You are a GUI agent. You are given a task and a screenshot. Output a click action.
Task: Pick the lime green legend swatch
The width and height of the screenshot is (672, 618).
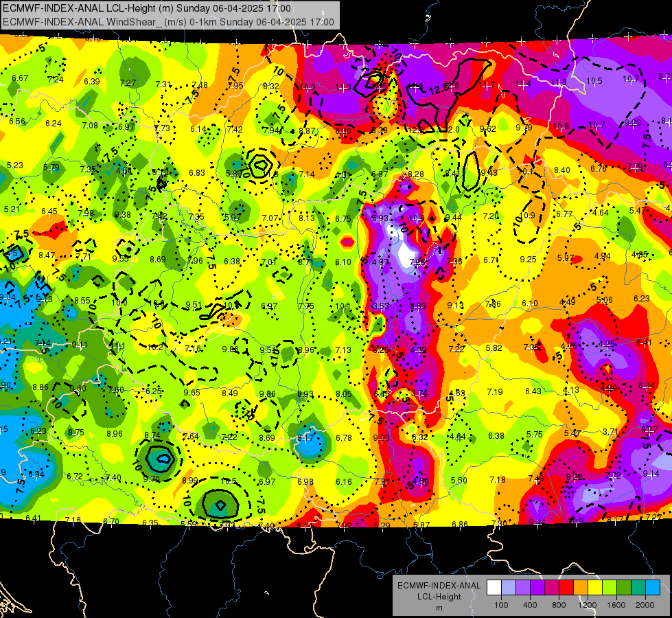click(x=610, y=588)
